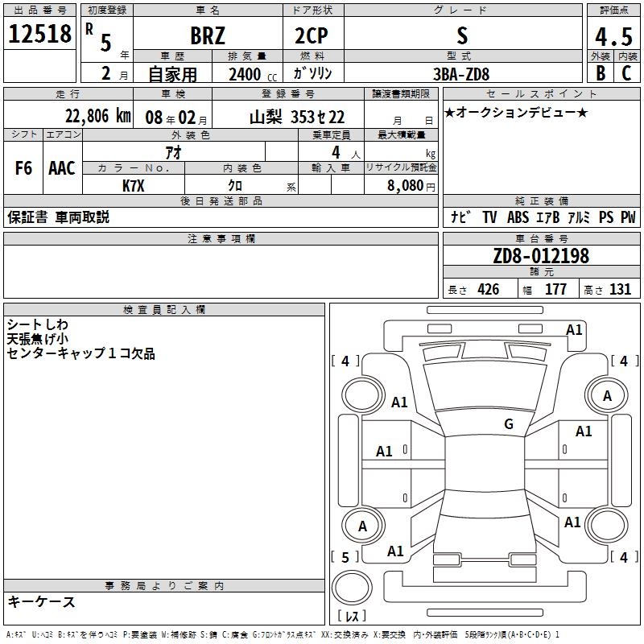Click the vehicle history 自家用
Screen dimensions: 644x644
point(172,74)
